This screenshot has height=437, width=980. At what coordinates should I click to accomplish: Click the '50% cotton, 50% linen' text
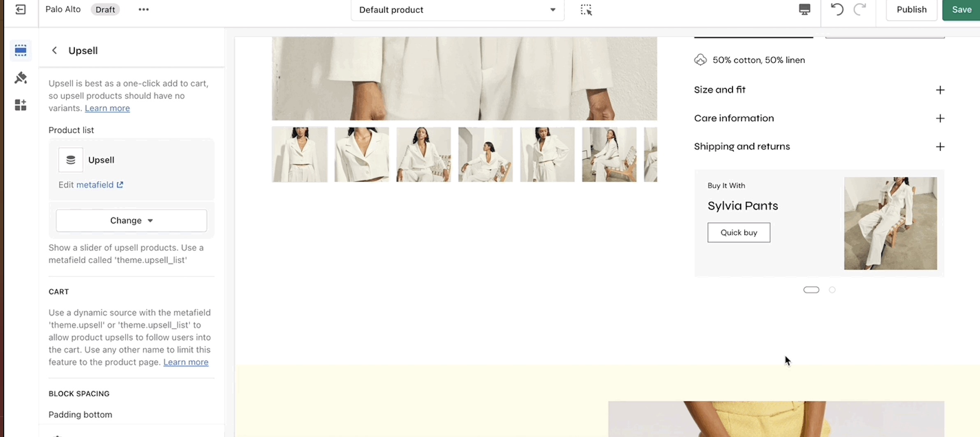pos(758,60)
